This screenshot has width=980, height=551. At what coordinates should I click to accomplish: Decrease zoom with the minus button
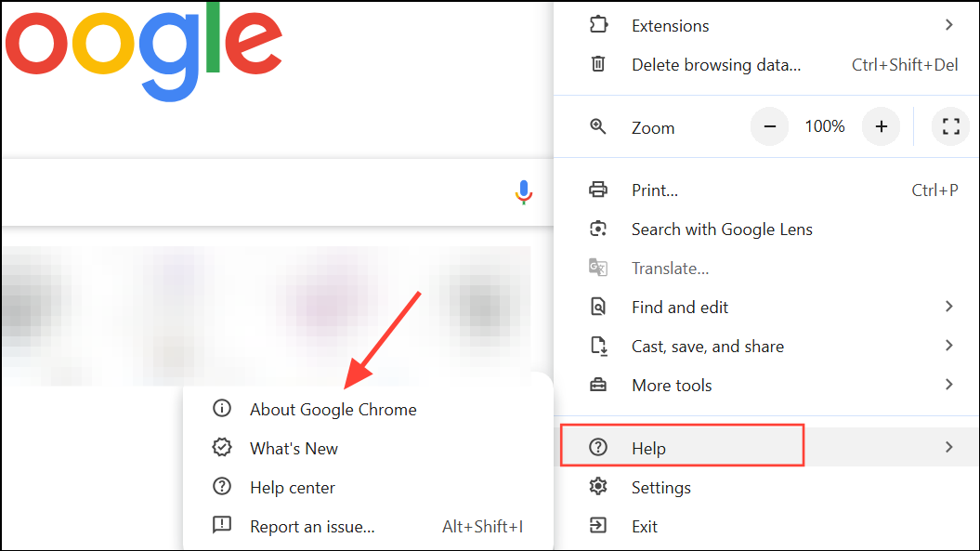point(769,127)
